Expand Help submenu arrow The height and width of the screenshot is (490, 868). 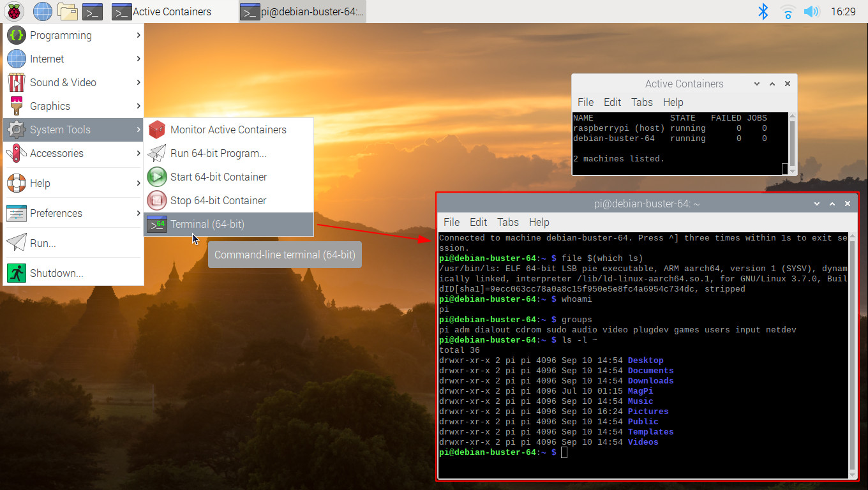coord(138,183)
